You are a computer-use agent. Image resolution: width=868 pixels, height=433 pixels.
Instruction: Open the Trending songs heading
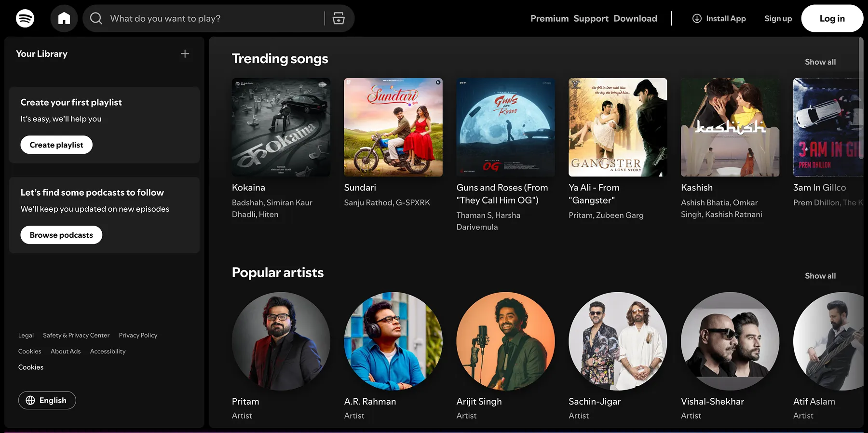click(280, 58)
